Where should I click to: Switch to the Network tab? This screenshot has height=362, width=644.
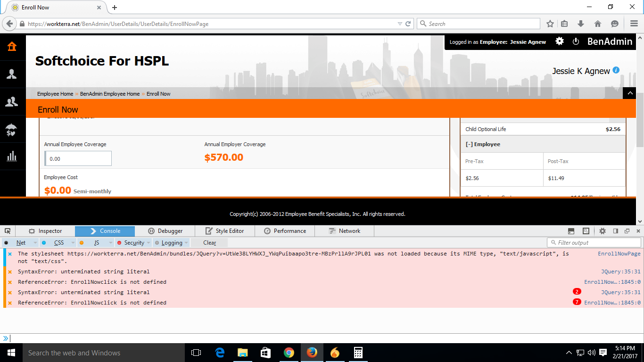pyautogui.click(x=344, y=231)
